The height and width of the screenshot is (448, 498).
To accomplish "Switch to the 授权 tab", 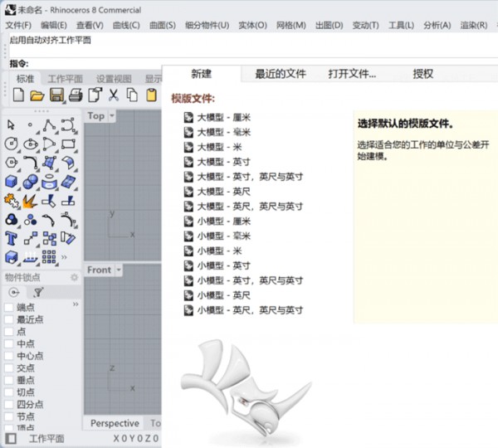I will pyautogui.click(x=422, y=74).
